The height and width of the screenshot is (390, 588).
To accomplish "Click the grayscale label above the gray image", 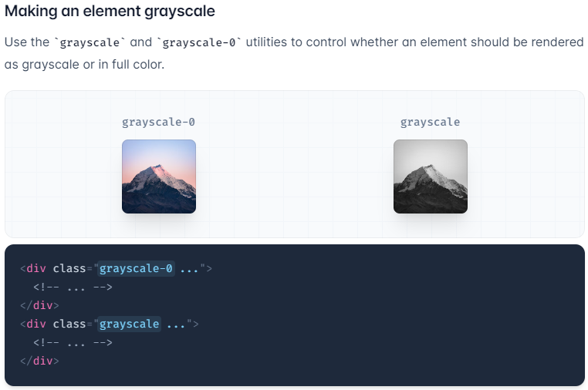I will 430,122.
